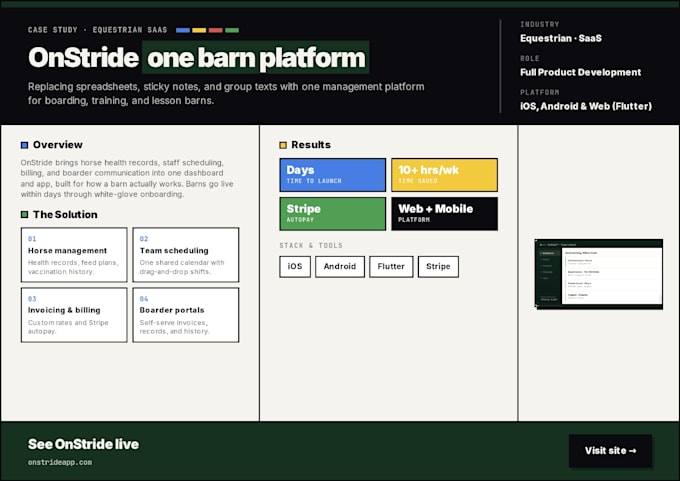Image resolution: width=680 pixels, height=481 pixels.
Task: Click the blue Days time to launch tile
Action: [333, 175]
